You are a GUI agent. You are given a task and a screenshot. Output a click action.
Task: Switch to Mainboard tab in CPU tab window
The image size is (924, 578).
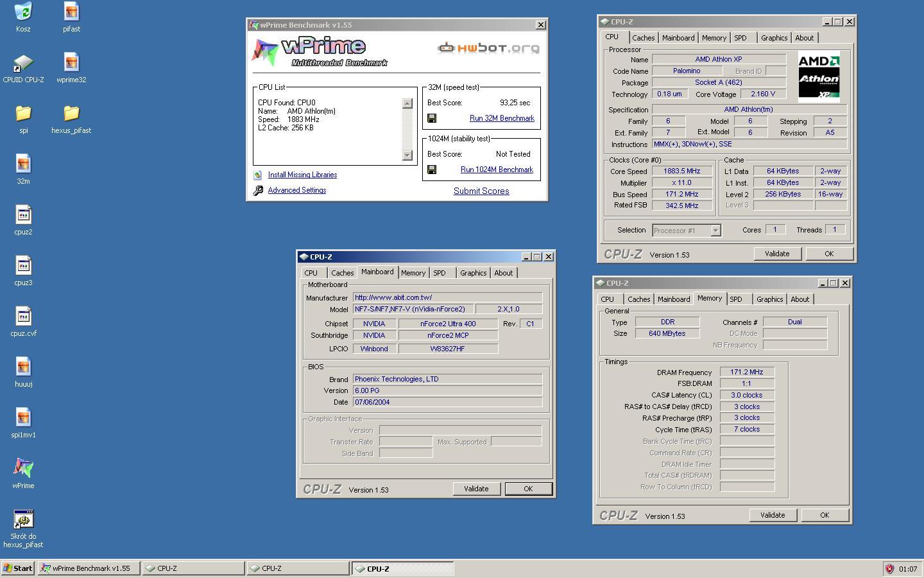(678, 38)
